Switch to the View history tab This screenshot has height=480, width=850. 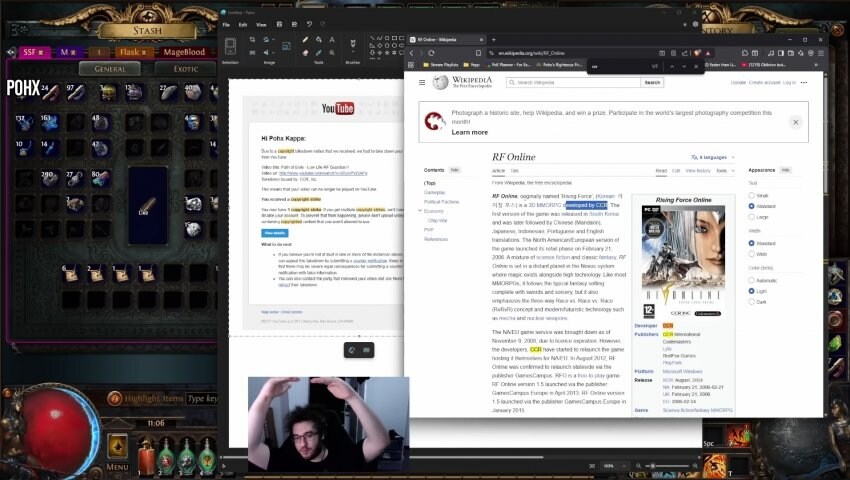coord(697,171)
